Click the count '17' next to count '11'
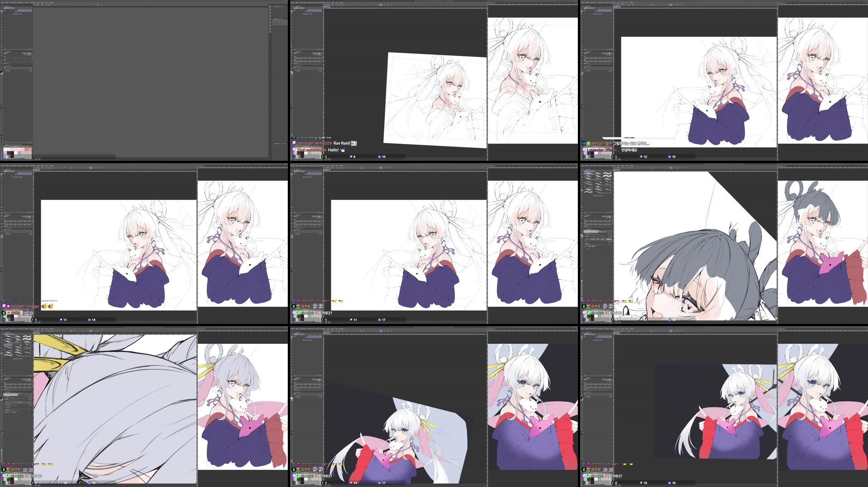 click(383, 320)
